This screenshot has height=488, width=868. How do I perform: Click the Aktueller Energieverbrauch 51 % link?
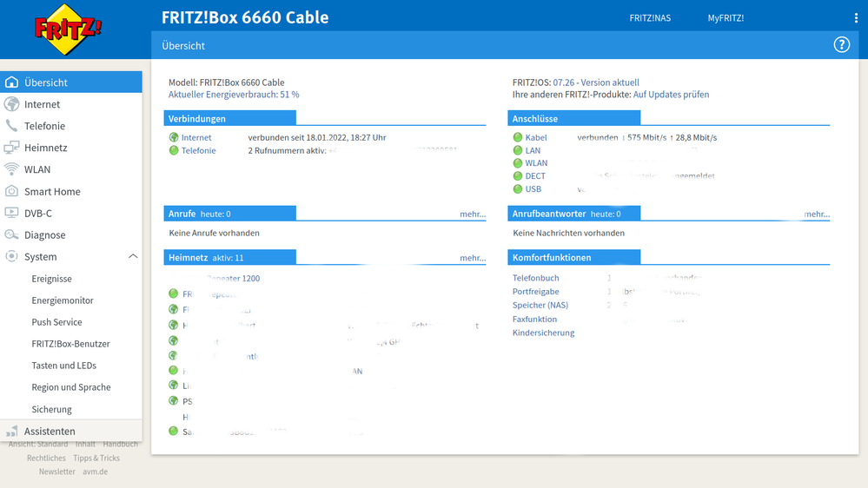(x=234, y=95)
